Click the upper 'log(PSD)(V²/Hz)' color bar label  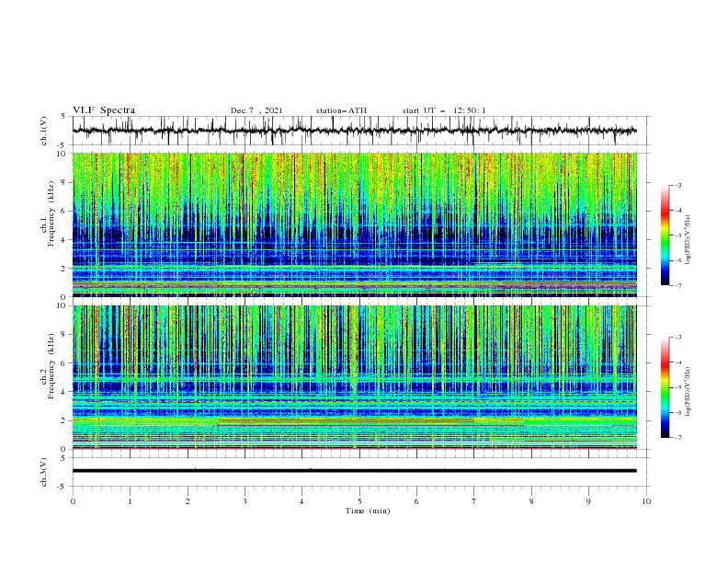pyautogui.click(x=688, y=240)
